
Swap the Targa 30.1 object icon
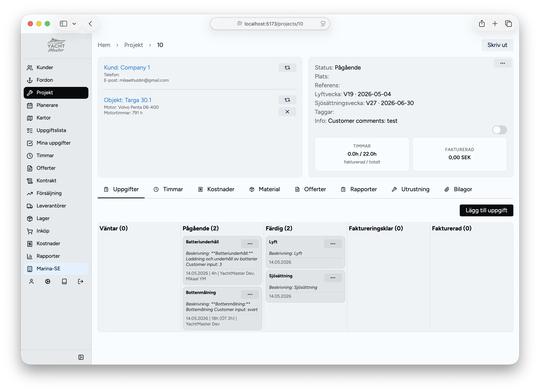coord(287,100)
